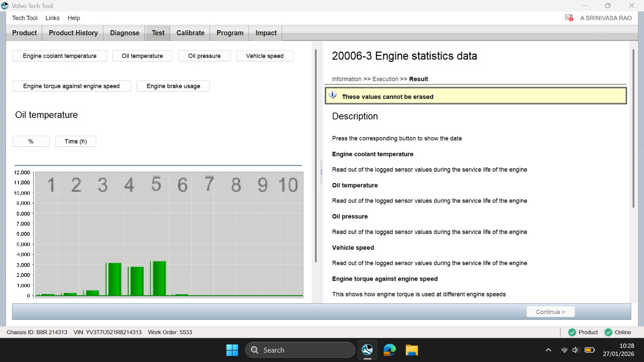Image resolution: width=644 pixels, height=362 pixels.
Task: Go to the Calibrate tab
Action: click(x=190, y=33)
